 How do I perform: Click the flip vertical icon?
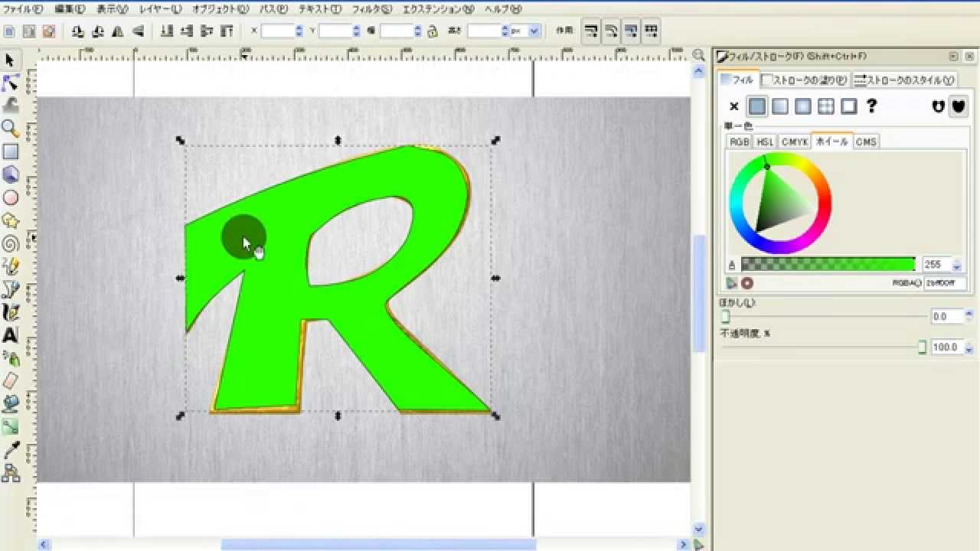tap(139, 31)
